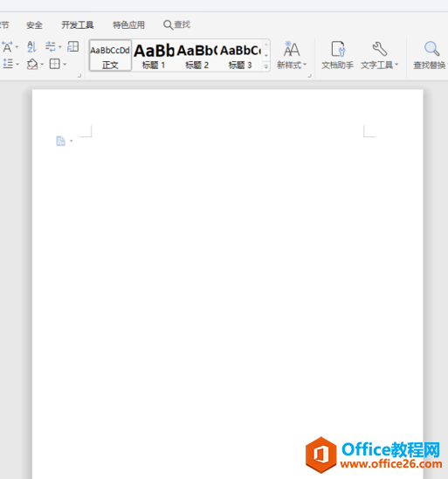Expand the line spacing dropdown arrow

[x=17, y=64]
